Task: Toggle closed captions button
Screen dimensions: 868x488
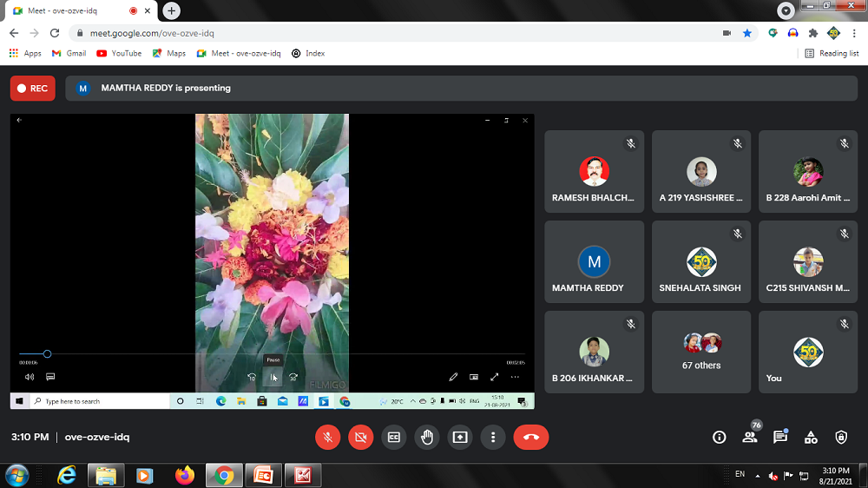Action: (393, 438)
